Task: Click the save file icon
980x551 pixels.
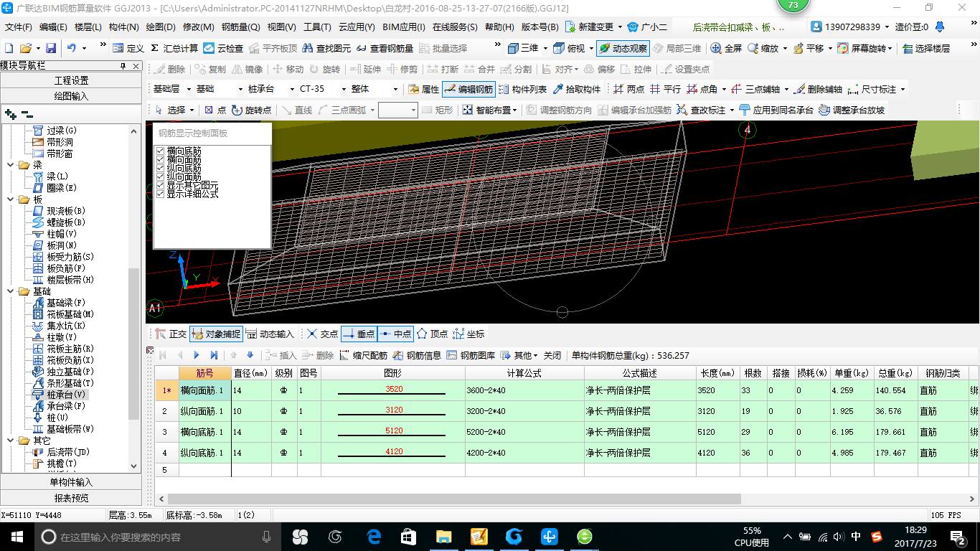Action: click(x=51, y=49)
